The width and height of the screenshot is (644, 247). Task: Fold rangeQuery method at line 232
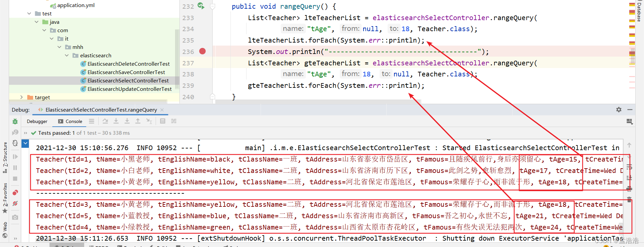click(212, 6)
